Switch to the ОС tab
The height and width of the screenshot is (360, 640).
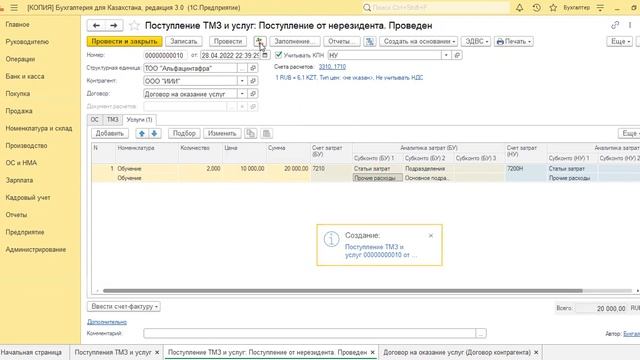tap(94, 120)
